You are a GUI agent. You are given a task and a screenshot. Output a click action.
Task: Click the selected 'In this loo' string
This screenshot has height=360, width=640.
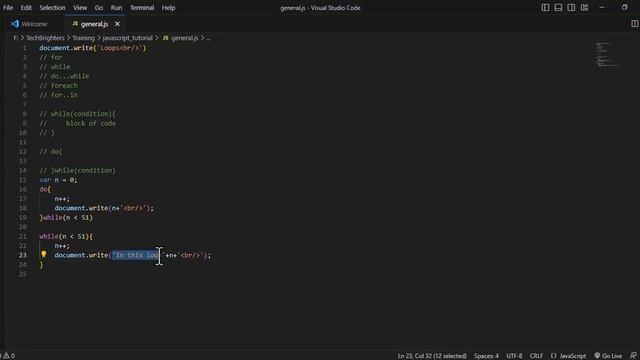pyautogui.click(x=136, y=255)
